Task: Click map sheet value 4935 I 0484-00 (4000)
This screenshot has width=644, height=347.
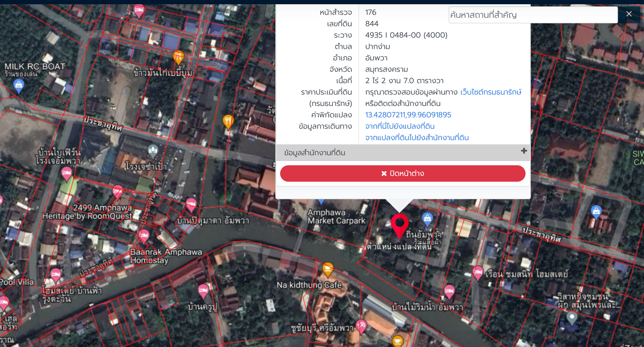Action: coord(406,35)
